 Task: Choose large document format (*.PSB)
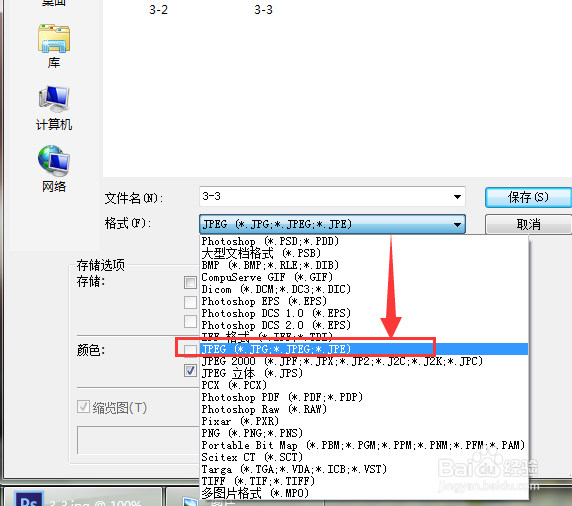click(364, 253)
